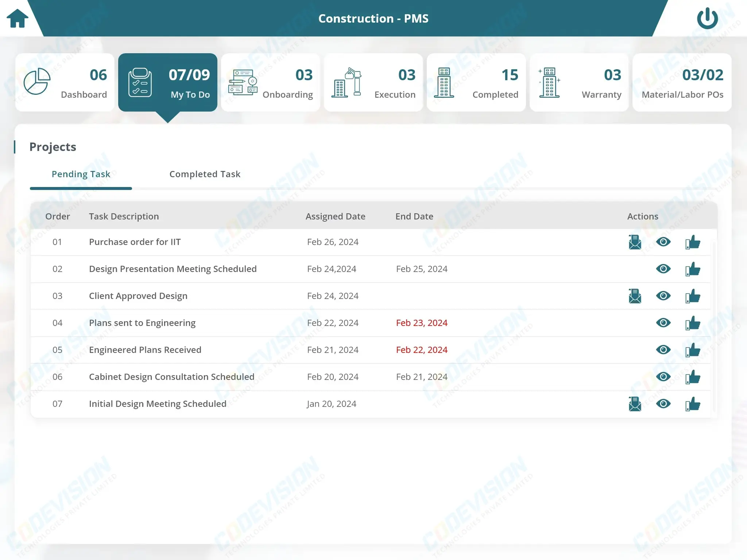Open the Execution card

coord(373,82)
